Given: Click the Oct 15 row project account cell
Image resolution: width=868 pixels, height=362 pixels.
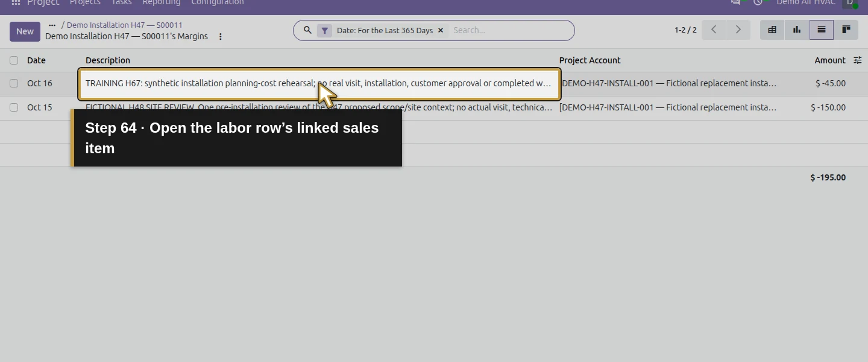Looking at the screenshot, I should tap(668, 107).
